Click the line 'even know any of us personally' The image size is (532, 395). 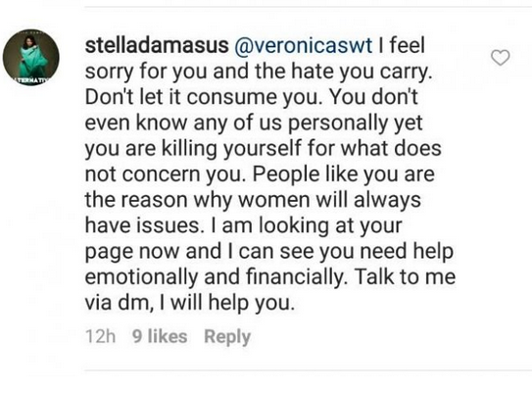(236, 123)
